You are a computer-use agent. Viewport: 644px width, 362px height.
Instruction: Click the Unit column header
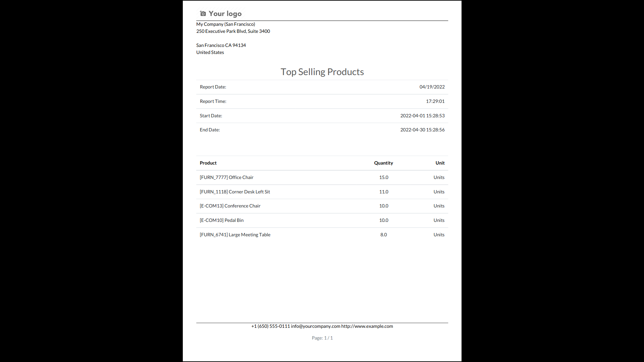440,163
